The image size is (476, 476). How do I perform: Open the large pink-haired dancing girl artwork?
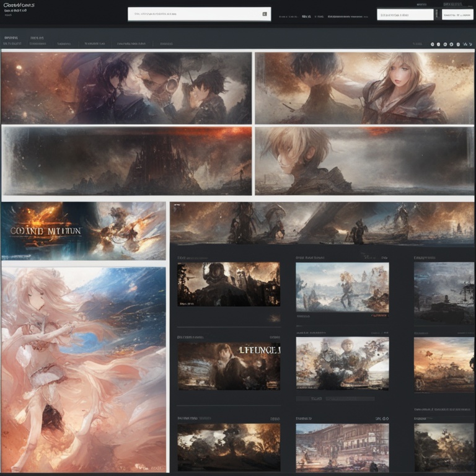coord(84,369)
